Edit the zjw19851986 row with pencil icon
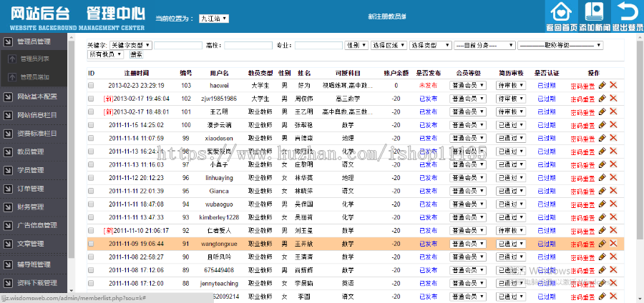 [602, 99]
